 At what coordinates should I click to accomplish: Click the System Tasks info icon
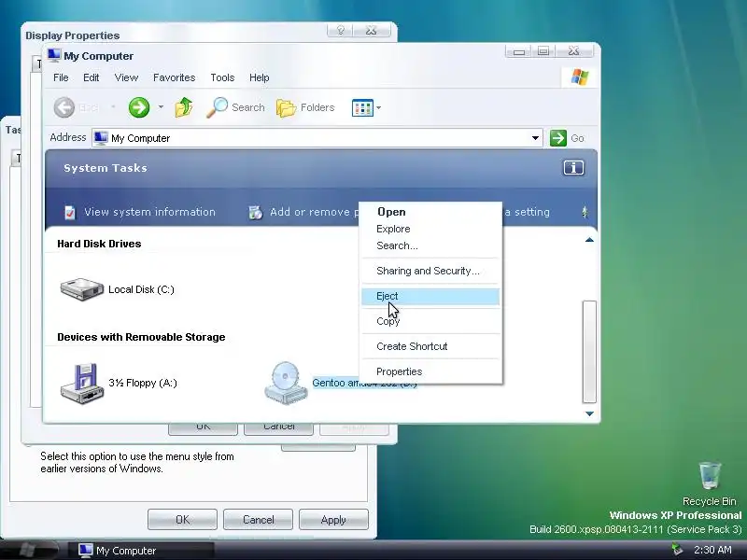point(573,168)
